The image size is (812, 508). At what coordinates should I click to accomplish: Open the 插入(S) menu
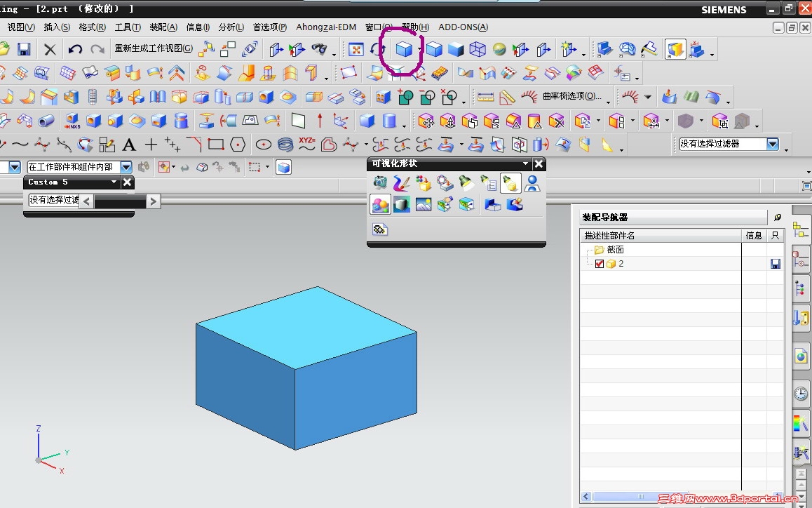pyautogui.click(x=57, y=27)
